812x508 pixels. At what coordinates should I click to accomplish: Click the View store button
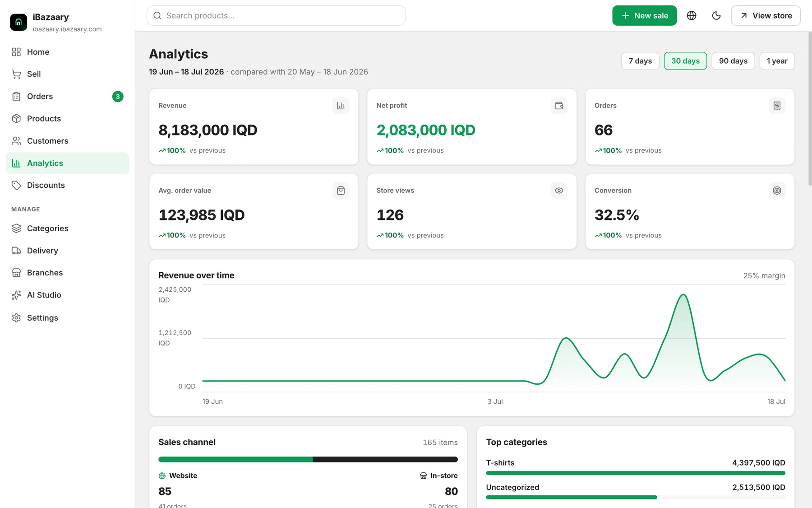click(x=766, y=15)
